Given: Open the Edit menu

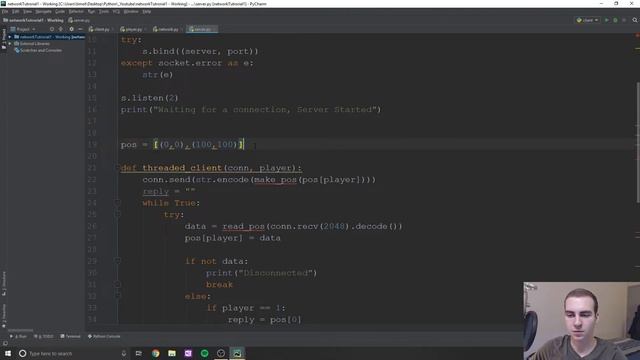Looking at the screenshot, I should tap(16, 11).
